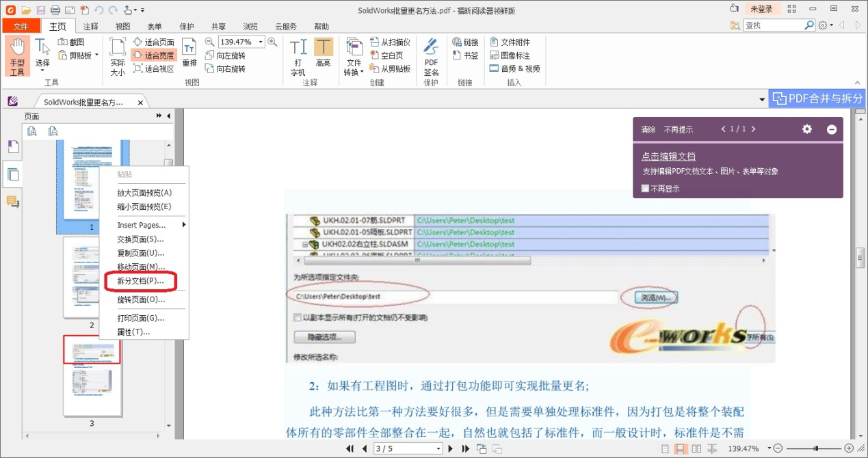The image size is (868, 458).
Task: Activate the Select tool (选择)
Action: (42, 56)
